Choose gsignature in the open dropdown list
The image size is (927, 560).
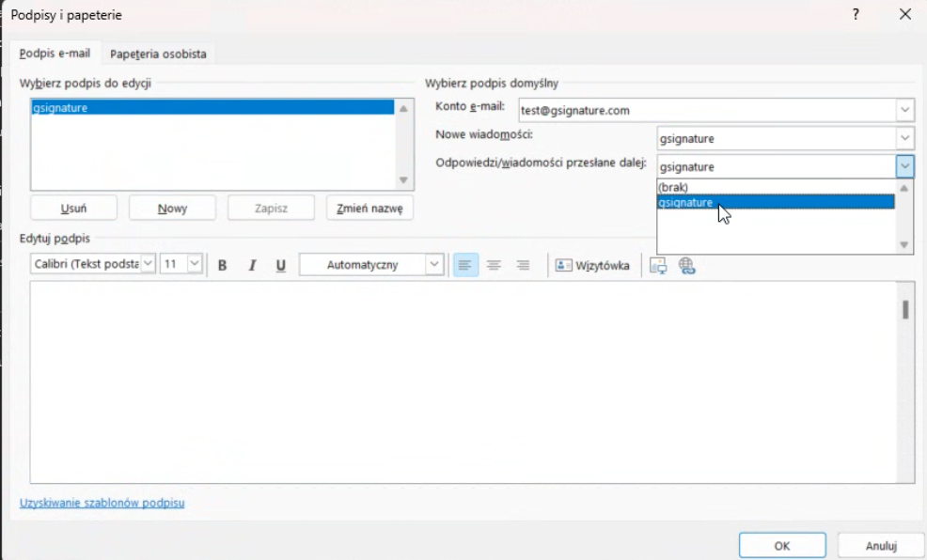776,202
